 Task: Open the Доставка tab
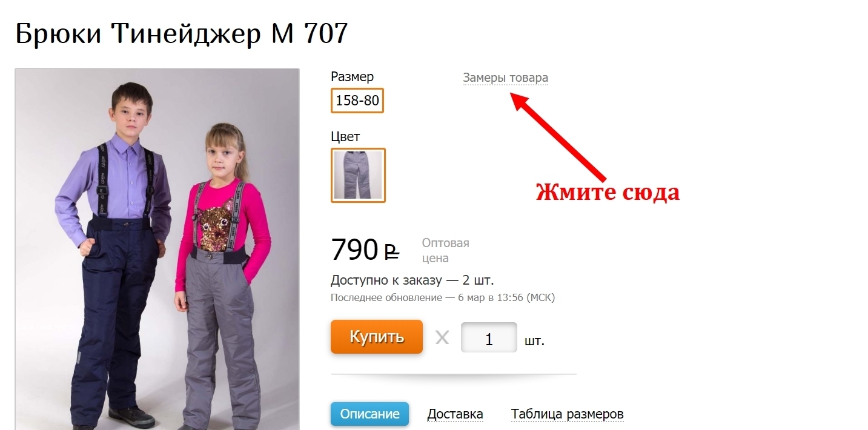click(x=455, y=414)
